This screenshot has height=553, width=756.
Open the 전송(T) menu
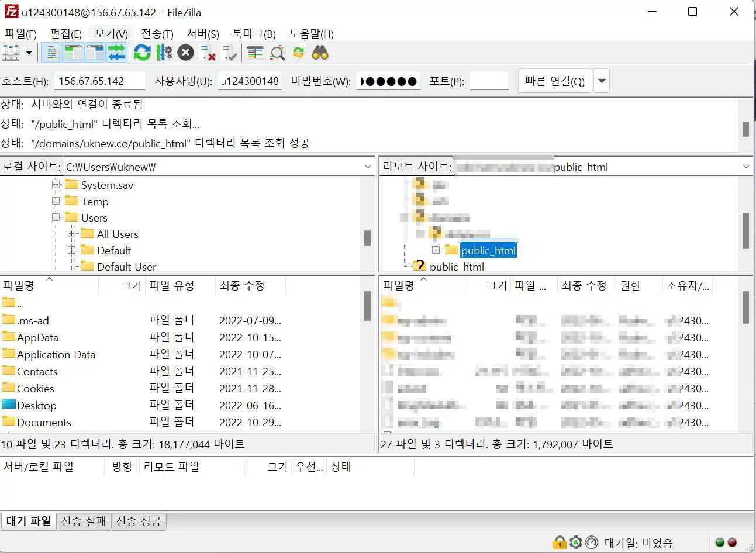(157, 34)
